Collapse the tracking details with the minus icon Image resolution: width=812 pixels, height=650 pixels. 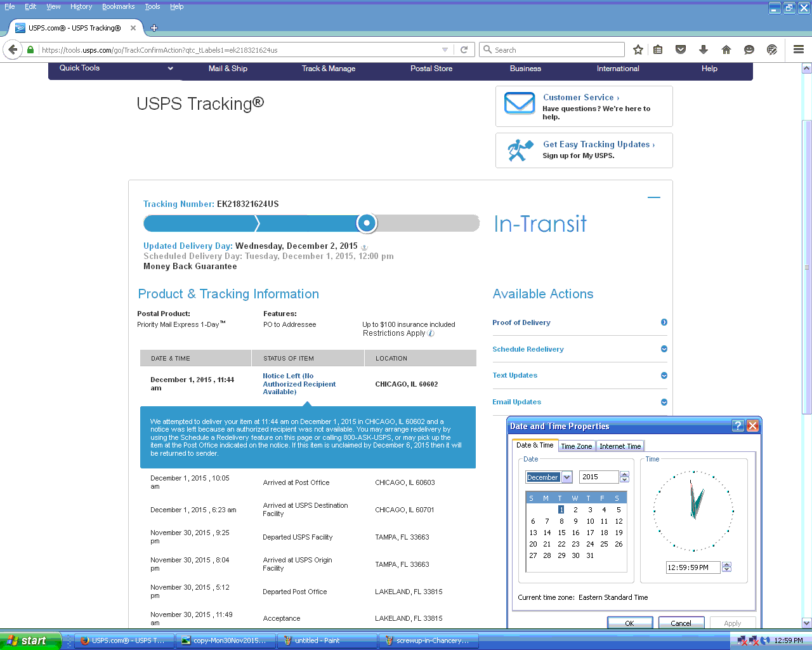(x=654, y=197)
